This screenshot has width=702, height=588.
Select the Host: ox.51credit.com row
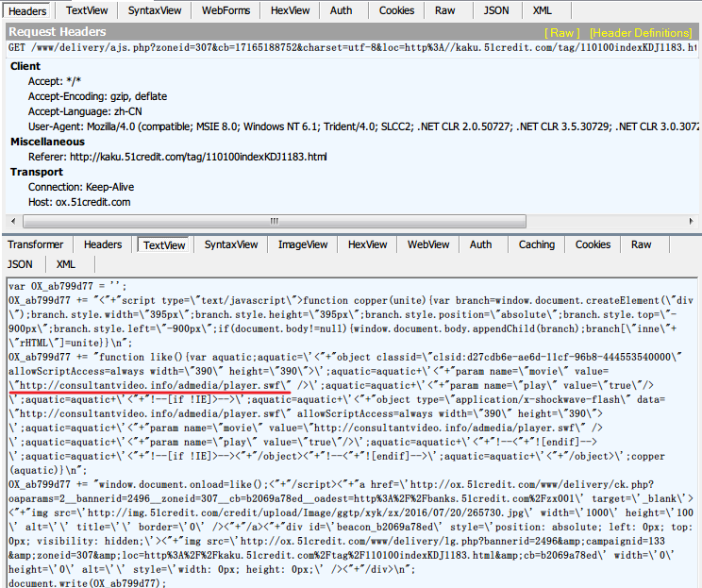coord(79,202)
